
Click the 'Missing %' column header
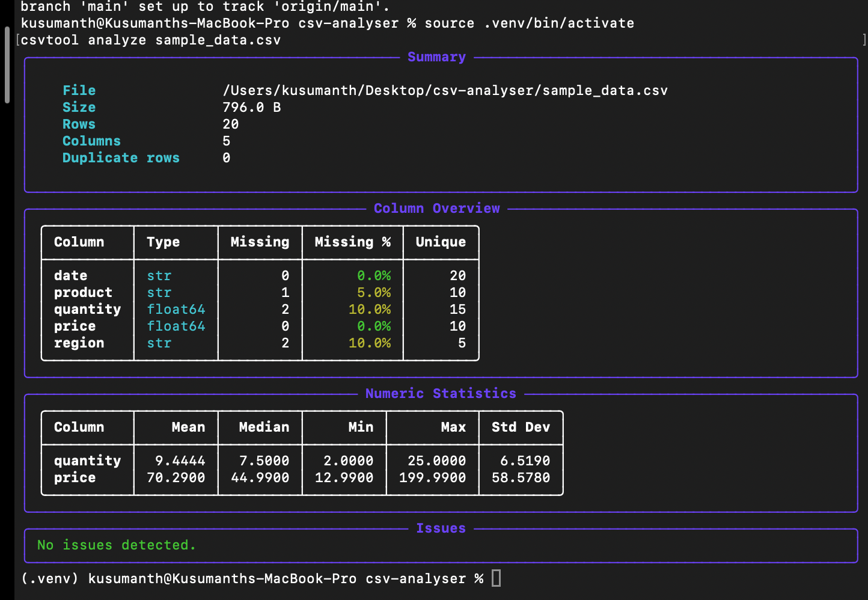pyautogui.click(x=353, y=242)
